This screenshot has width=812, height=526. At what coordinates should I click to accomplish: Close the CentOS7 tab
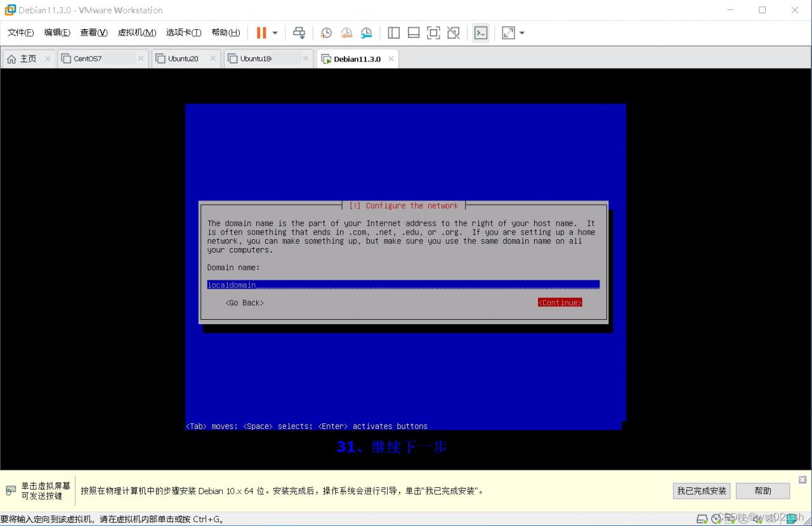click(141, 59)
